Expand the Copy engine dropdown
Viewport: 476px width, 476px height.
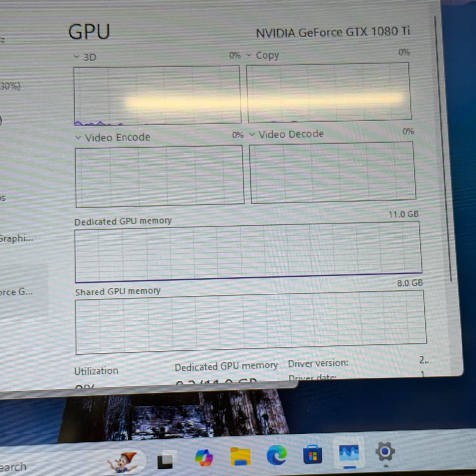point(249,55)
